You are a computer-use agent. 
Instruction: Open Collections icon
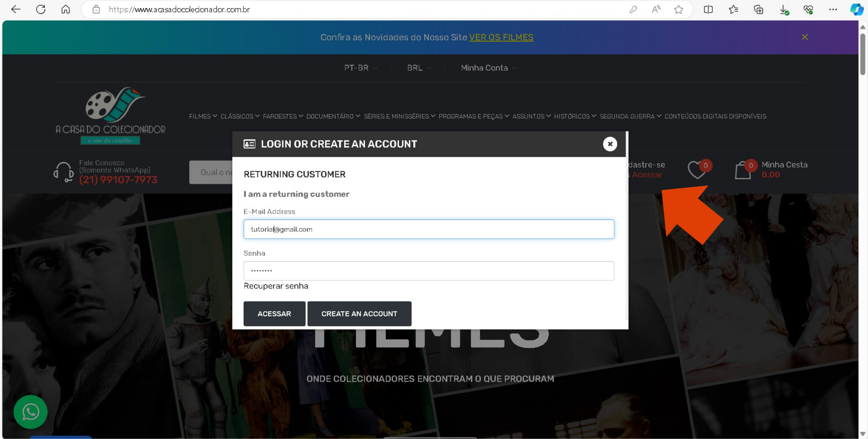759,9
